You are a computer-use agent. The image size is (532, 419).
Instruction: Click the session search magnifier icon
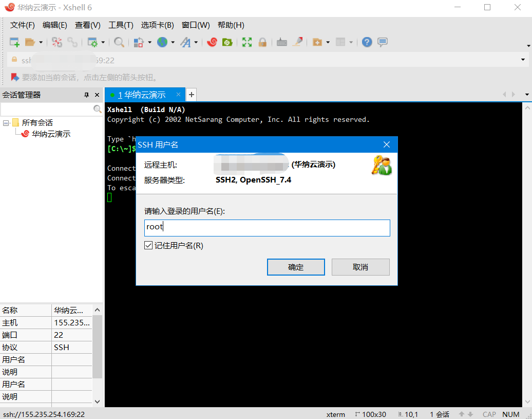[98, 109]
